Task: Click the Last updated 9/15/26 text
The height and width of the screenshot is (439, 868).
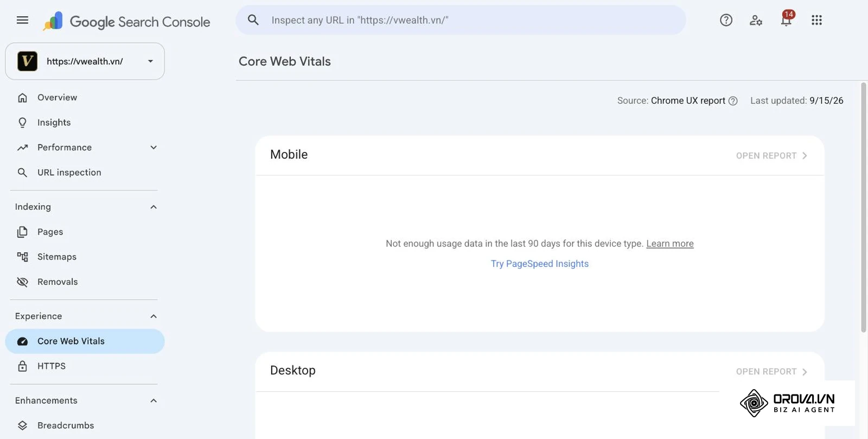Action: (x=797, y=101)
